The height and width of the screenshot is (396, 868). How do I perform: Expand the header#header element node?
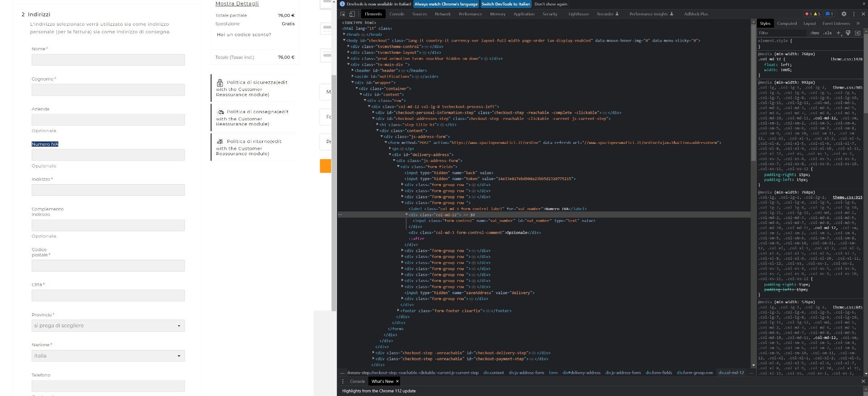pos(353,71)
